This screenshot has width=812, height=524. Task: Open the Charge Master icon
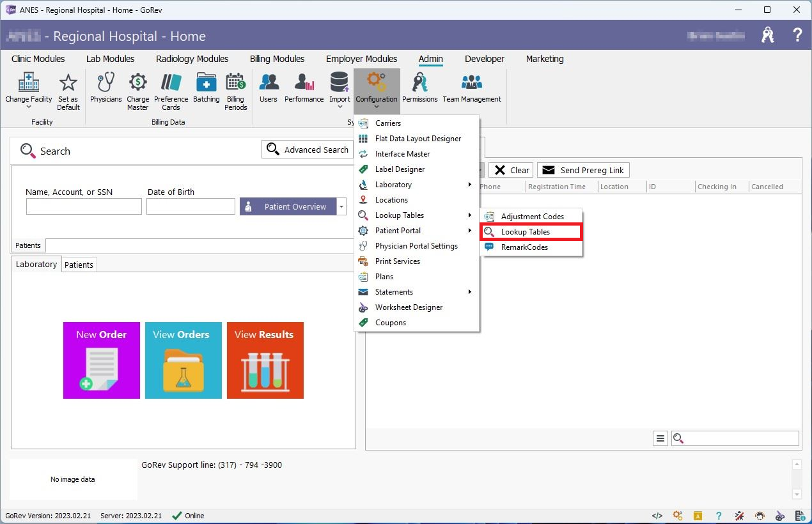point(138,82)
